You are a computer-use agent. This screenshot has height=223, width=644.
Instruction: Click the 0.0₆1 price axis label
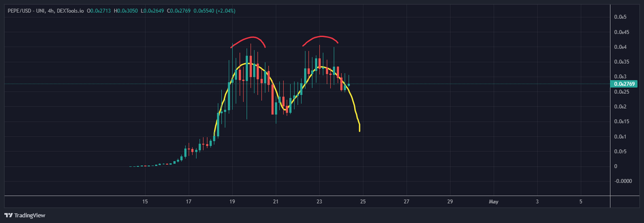pyautogui.click(x=620, y=137)
